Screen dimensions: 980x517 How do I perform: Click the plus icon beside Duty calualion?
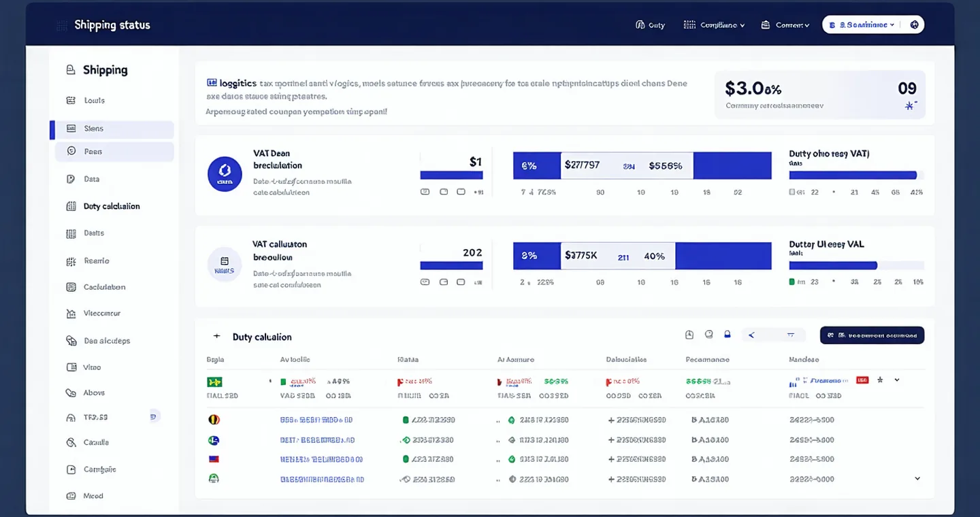(216, 336)
